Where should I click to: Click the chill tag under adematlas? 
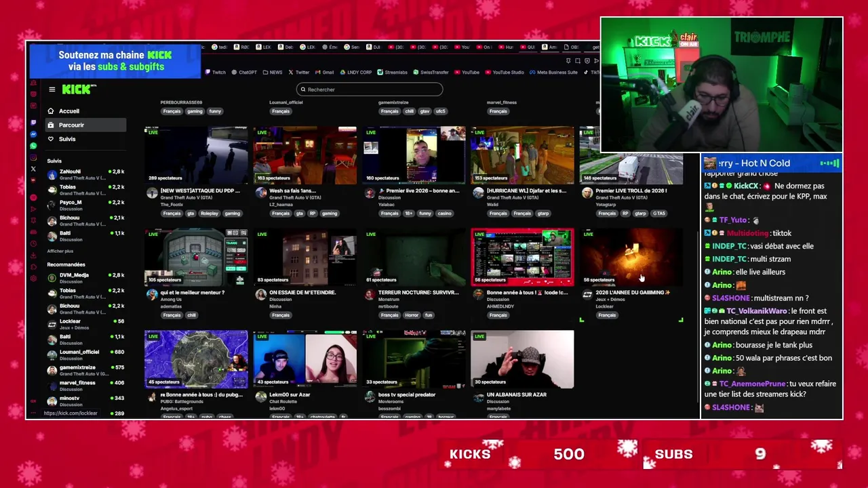[191, 315]
